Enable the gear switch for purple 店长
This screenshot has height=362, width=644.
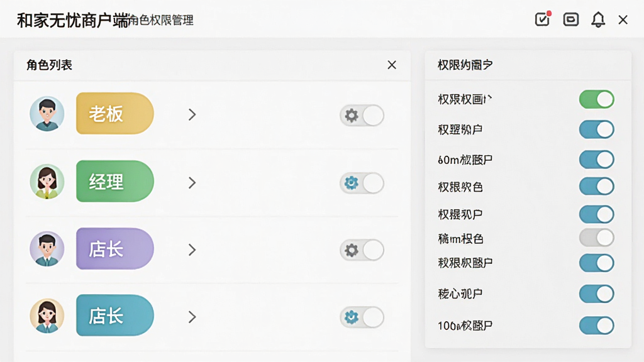click(x=362, y=250)
